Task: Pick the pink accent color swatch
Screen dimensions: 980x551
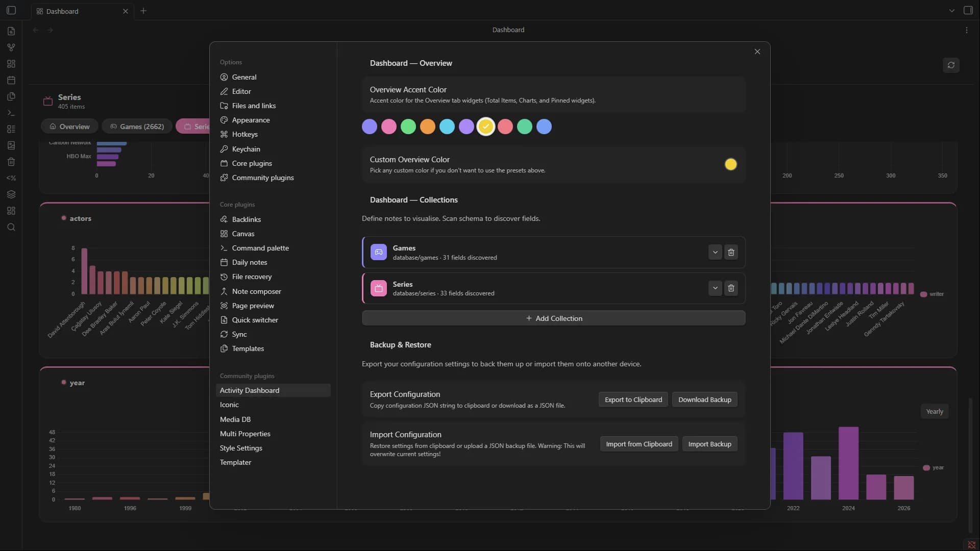Action: 389,127
